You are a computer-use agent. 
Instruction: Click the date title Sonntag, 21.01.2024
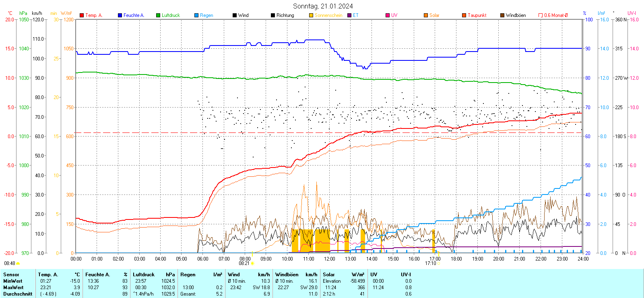point(323,6)
